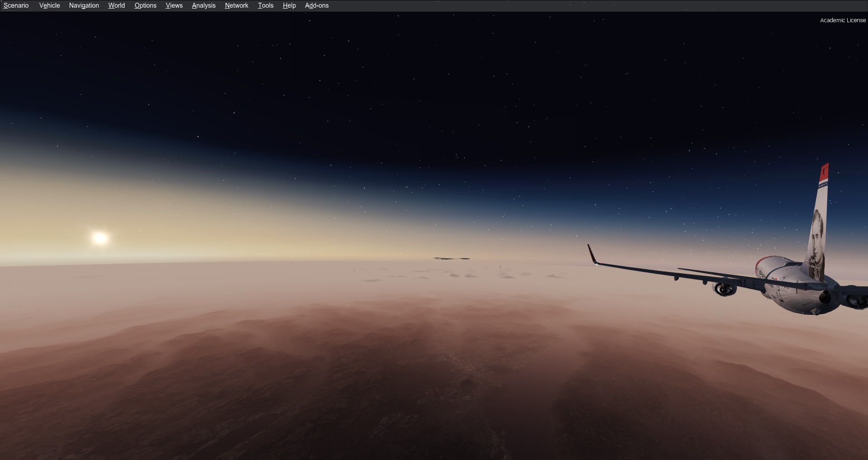Click the bright sun near the horizon
Viewport: 868px width, 460px height.
click(99, 238)
